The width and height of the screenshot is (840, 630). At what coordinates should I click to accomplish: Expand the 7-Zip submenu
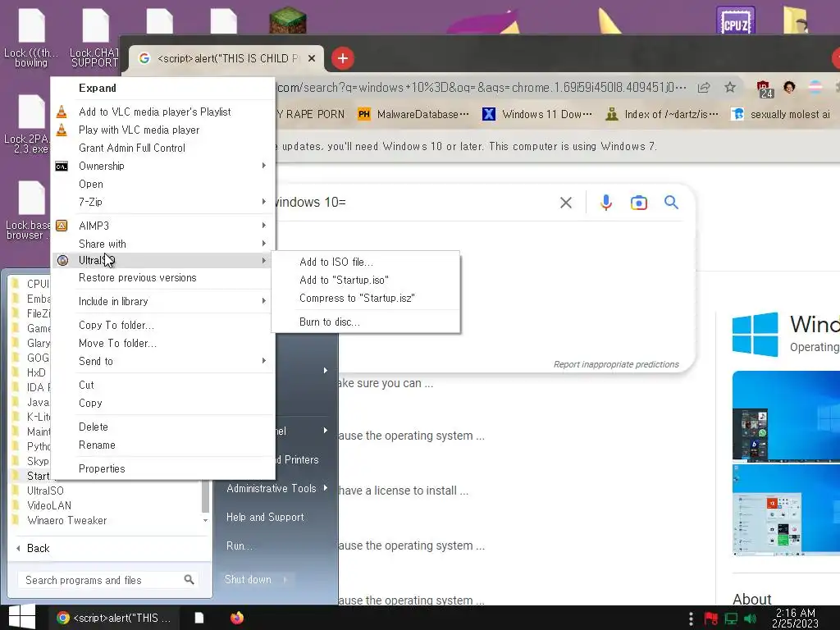click(163, 202)
